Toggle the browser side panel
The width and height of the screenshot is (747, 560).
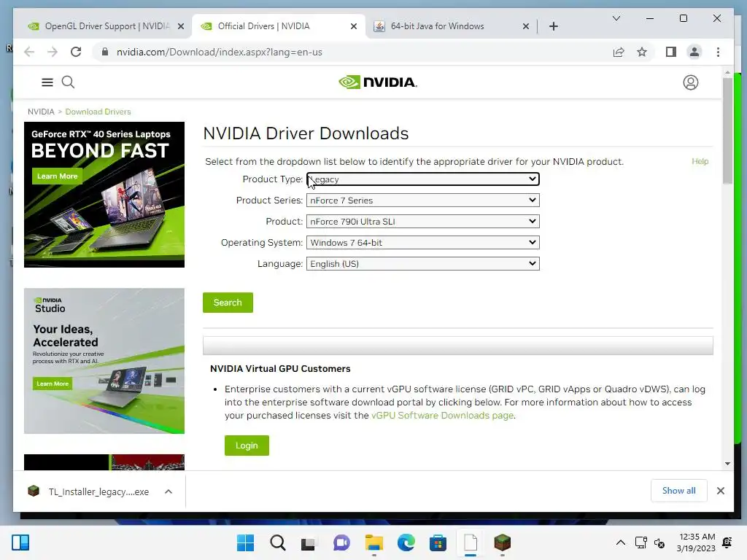[x=671, y=52]
